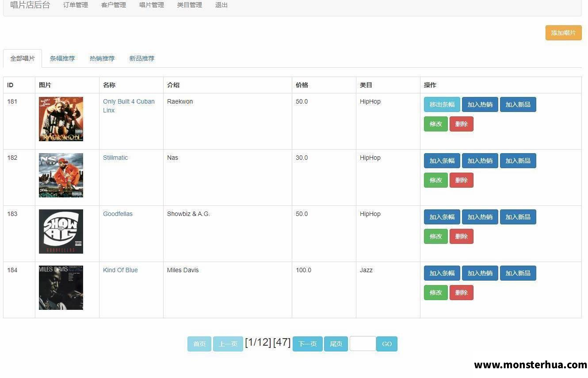
Task: Click the price 30.0 cell
Action: tap(324, 177)
